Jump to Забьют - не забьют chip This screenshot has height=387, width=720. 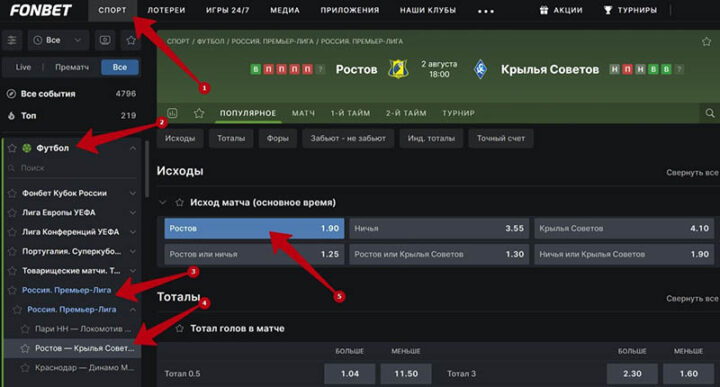point(348,138)
